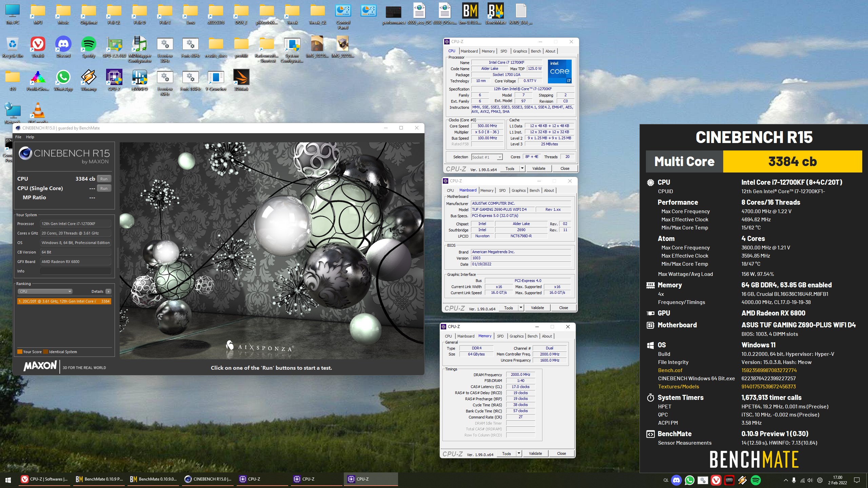Image resolution: width=868 pixels, height=488 pixels.
Task: Expand Tools dropdown arrow in CPU tab window
Action: [x=522, y=168]
